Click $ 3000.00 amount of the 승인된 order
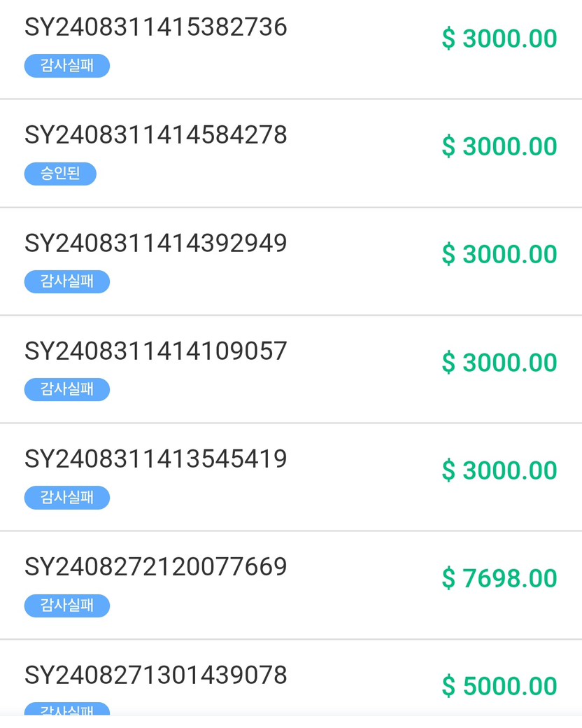The image size is (582, 728). (499, 147)
